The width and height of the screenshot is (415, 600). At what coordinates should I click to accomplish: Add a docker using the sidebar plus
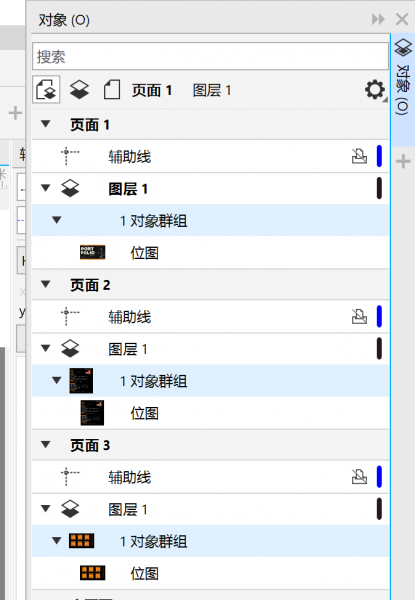(x=403, y=161)
